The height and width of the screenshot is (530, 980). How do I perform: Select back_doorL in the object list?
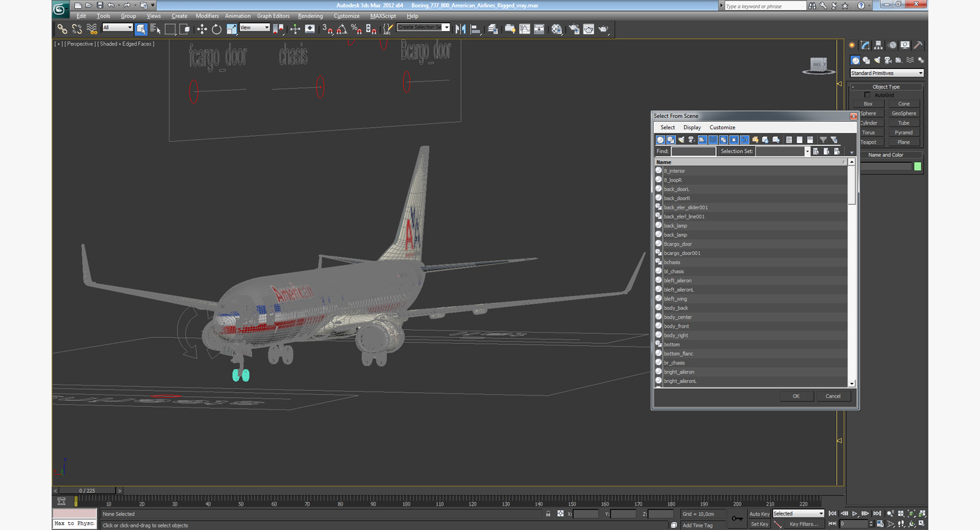pyautogui.click(x=750, y=189)
